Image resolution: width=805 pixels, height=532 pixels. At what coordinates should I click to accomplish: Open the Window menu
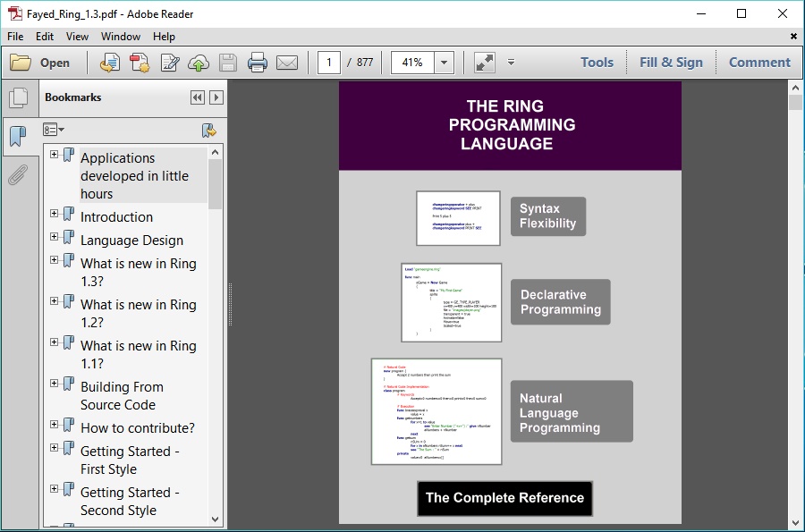pyautogui.click(x=121, y=37)
